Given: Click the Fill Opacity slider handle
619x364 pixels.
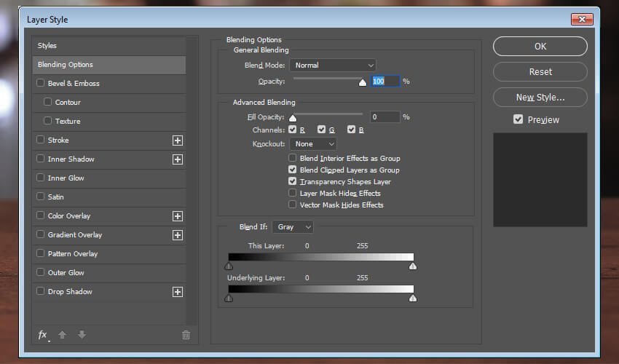Looking at the screenshot, I should [x=293, y=118].
